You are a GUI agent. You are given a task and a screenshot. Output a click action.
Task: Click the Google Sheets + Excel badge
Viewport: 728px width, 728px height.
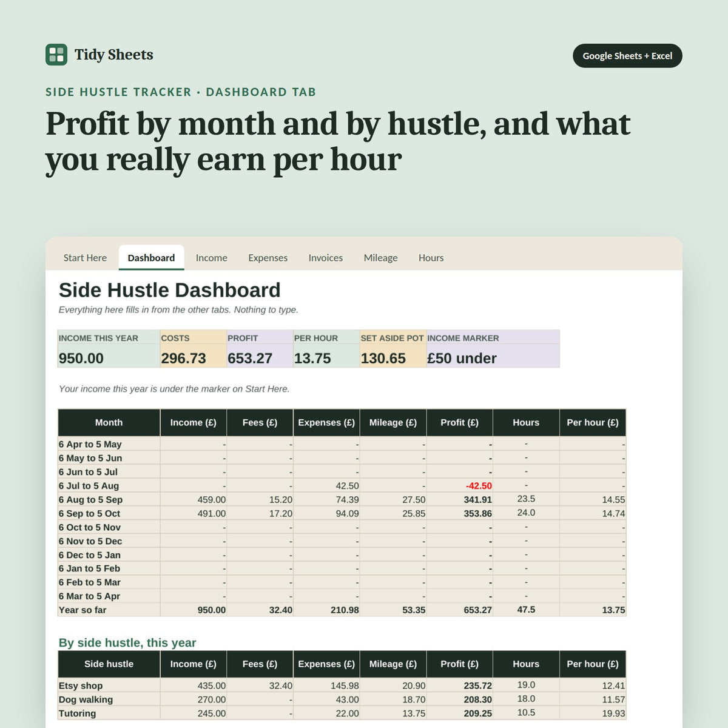pyautogui.click(x=627, y=56)
